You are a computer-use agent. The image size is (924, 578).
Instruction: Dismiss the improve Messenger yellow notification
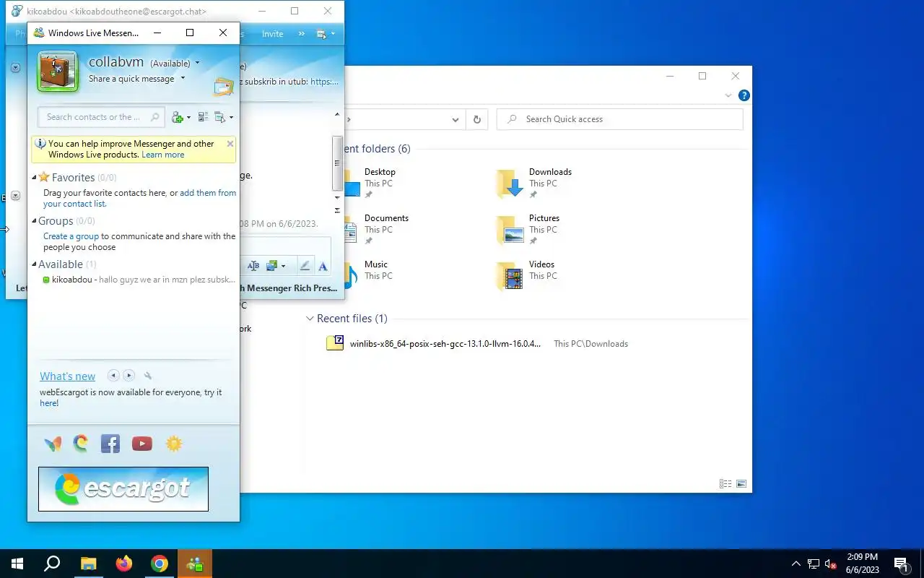[x=230, y=144]
